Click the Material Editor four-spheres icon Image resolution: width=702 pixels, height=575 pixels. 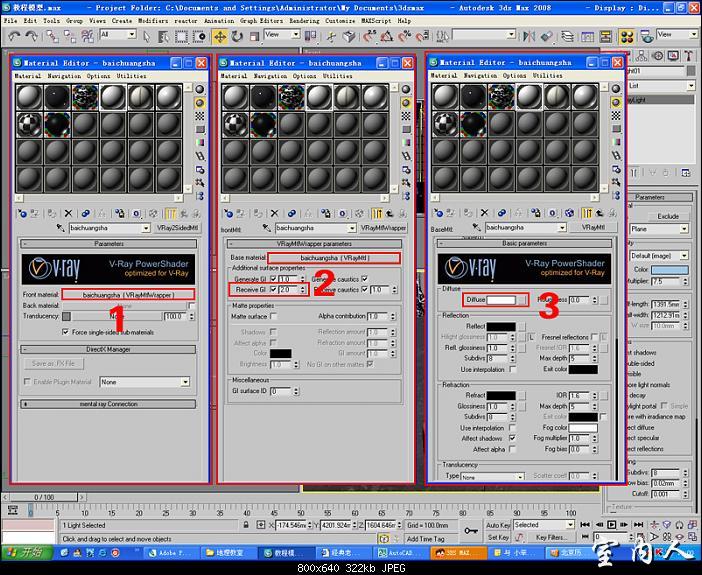627,36
